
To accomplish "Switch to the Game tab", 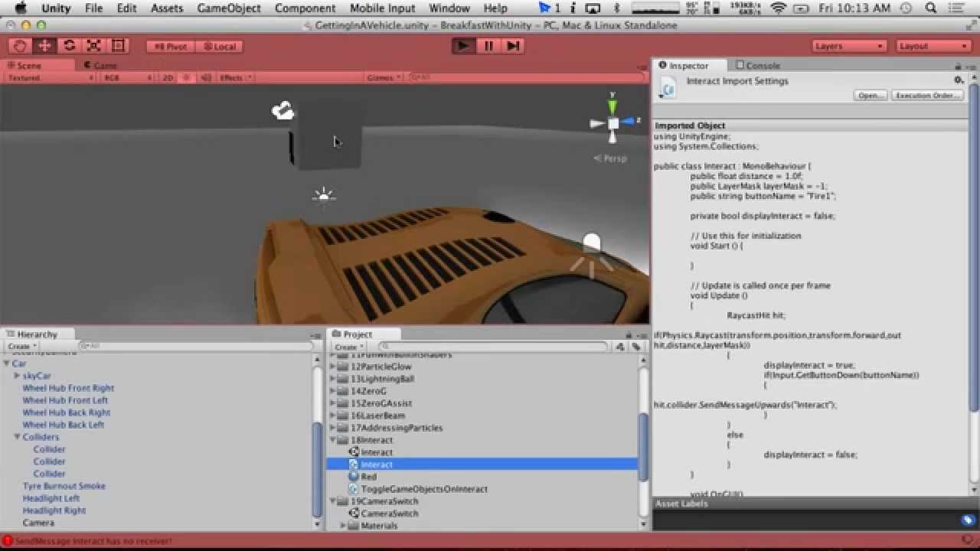I will [x=100, y=66].
